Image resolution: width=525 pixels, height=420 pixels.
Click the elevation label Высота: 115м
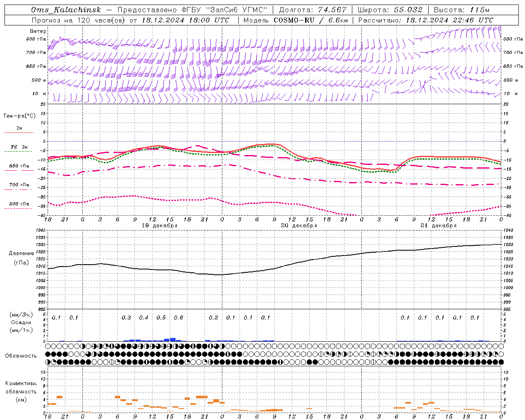[x=461, y=10]
